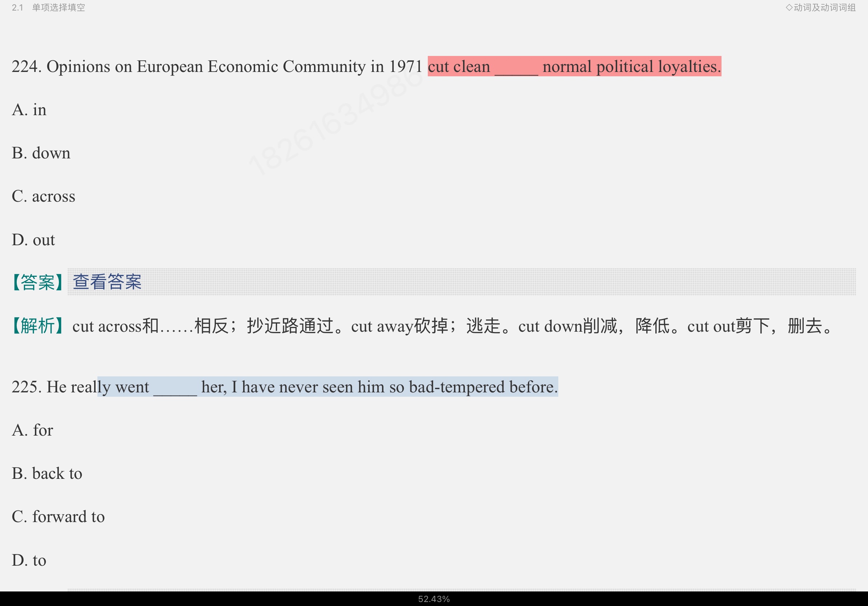Tap the gray hidden answer bar beside 查看答案
Screen dimensions: 868x606
click(x=491, y=282)
